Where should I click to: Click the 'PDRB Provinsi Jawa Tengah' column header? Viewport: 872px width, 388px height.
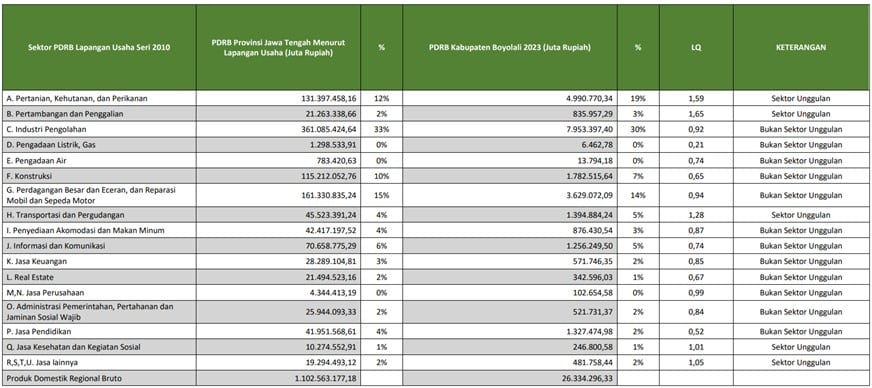pyautogui.click(x=278, y=47)
